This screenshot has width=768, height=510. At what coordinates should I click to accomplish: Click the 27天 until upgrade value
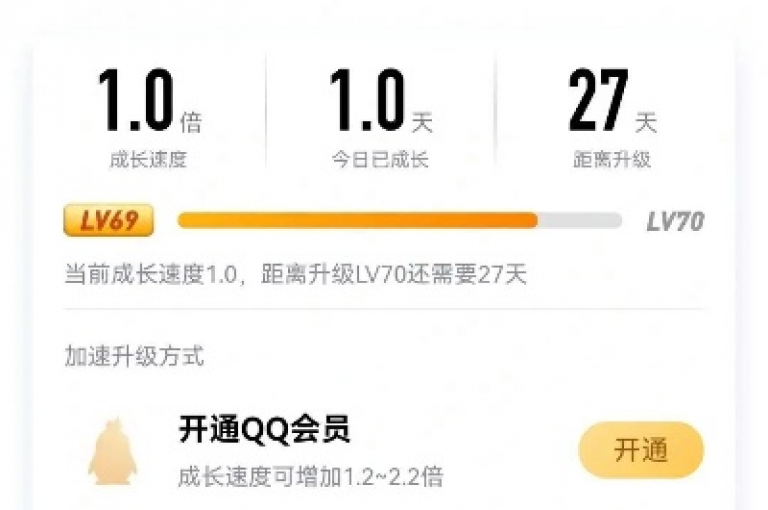[612, 100]
